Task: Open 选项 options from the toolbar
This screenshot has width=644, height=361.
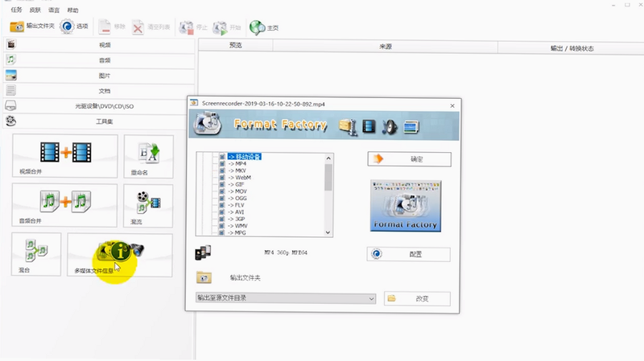Action: 74,27
